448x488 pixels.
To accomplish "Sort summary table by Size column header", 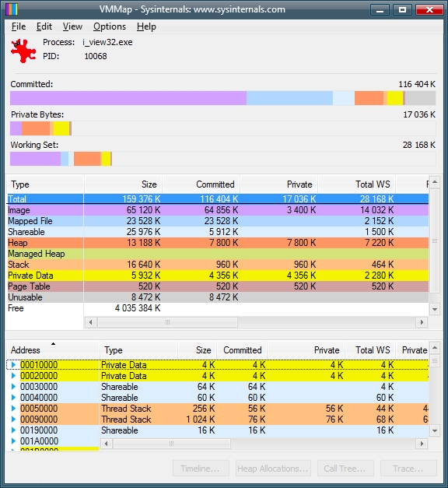I will click(x=123, y=184).
